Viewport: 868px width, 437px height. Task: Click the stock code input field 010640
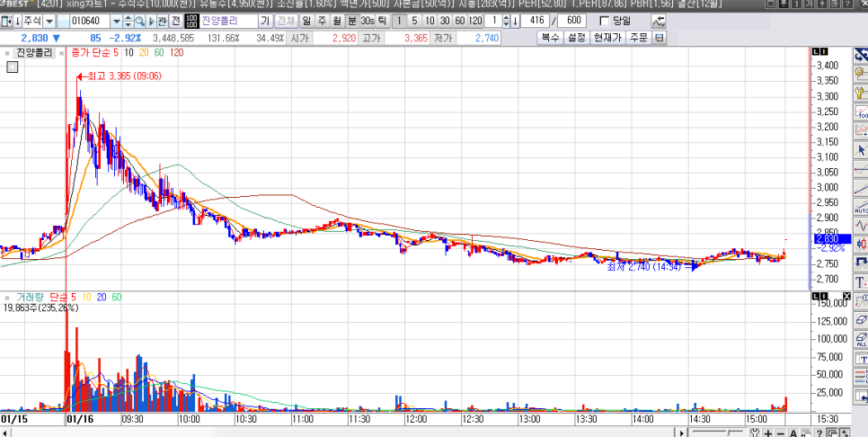coord(90,22)
